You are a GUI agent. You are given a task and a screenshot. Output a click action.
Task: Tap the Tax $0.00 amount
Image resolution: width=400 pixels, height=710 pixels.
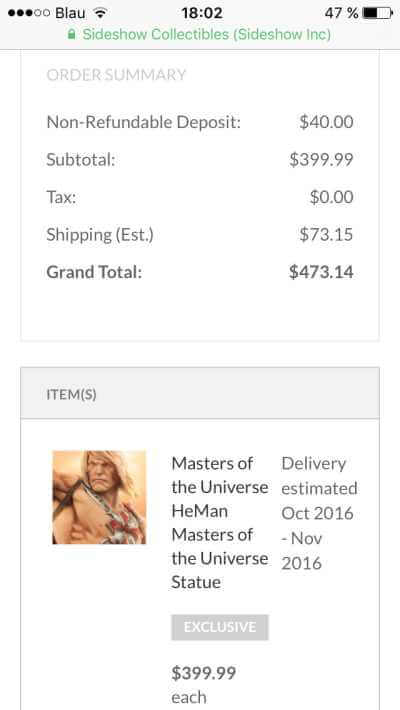(x=332, y=197)
